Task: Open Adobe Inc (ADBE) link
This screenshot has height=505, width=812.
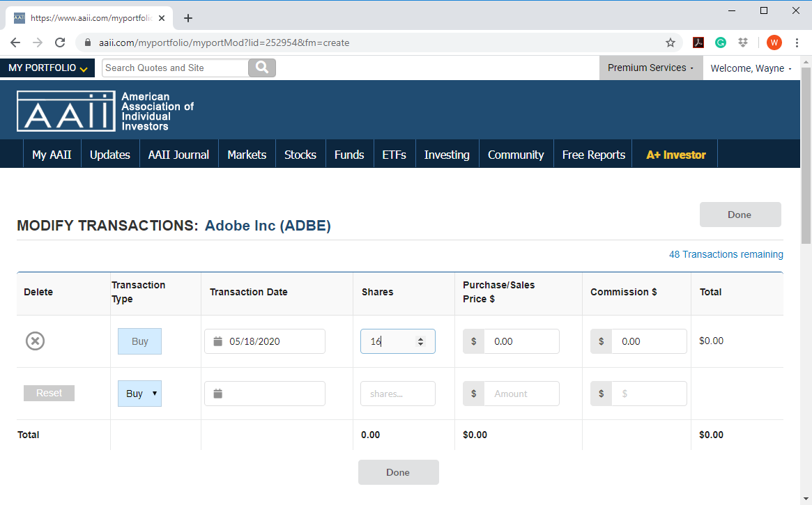Action: click(268, 226)
